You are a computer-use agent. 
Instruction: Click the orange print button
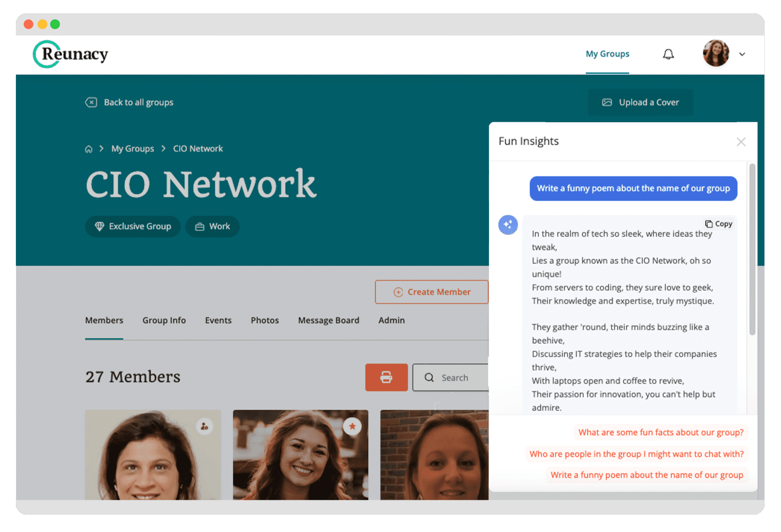387,377
